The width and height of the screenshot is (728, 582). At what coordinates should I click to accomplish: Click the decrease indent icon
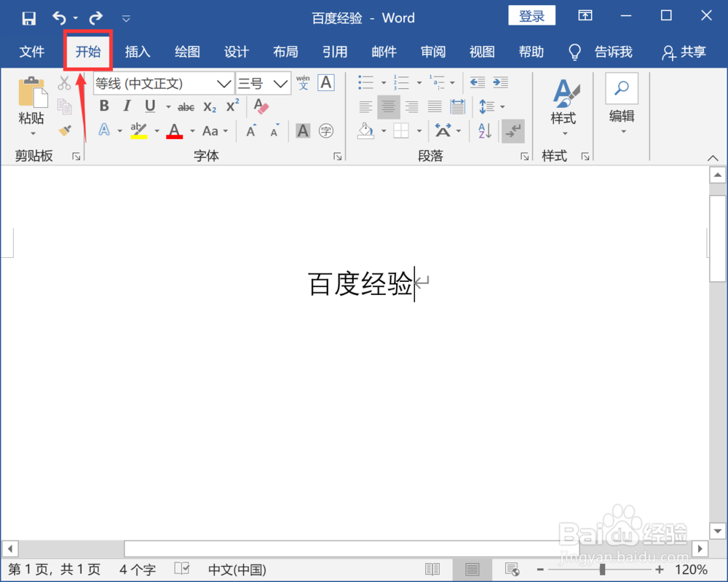(478, 83)
